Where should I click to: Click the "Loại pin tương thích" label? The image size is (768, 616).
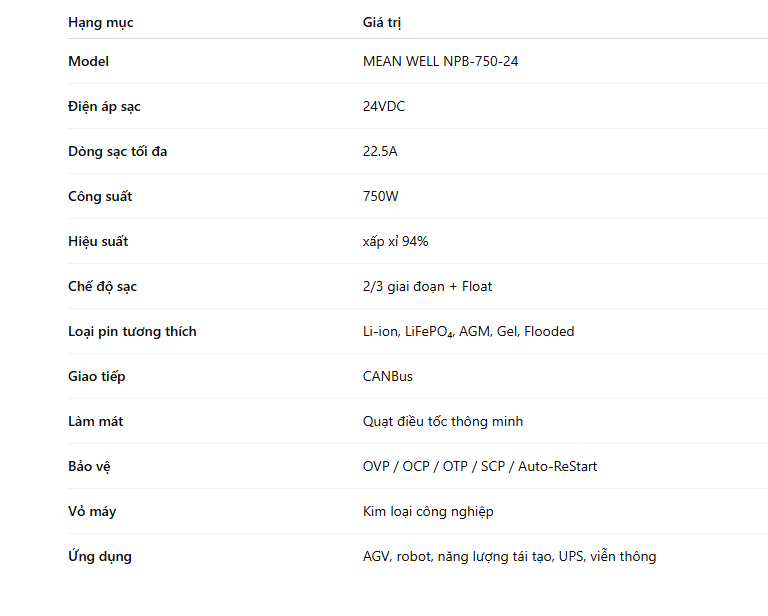pos(132,331)
